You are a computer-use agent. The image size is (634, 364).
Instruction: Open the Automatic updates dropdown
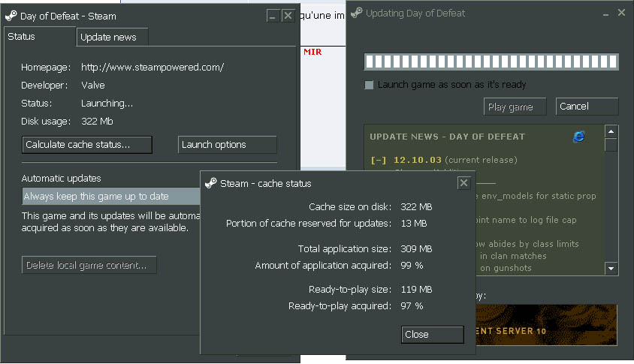(x=111, y=197)
